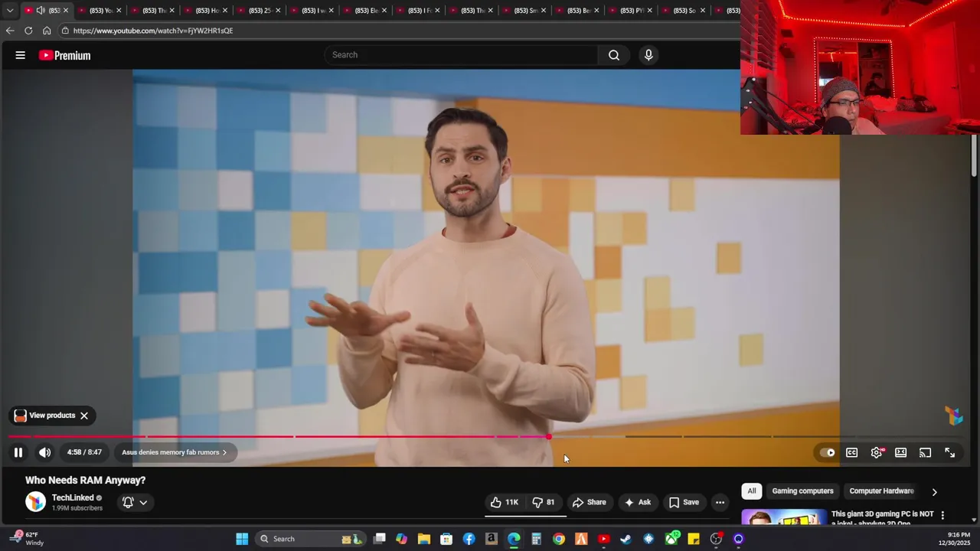Open Facebook from the taskbar

tap(469, 539)
